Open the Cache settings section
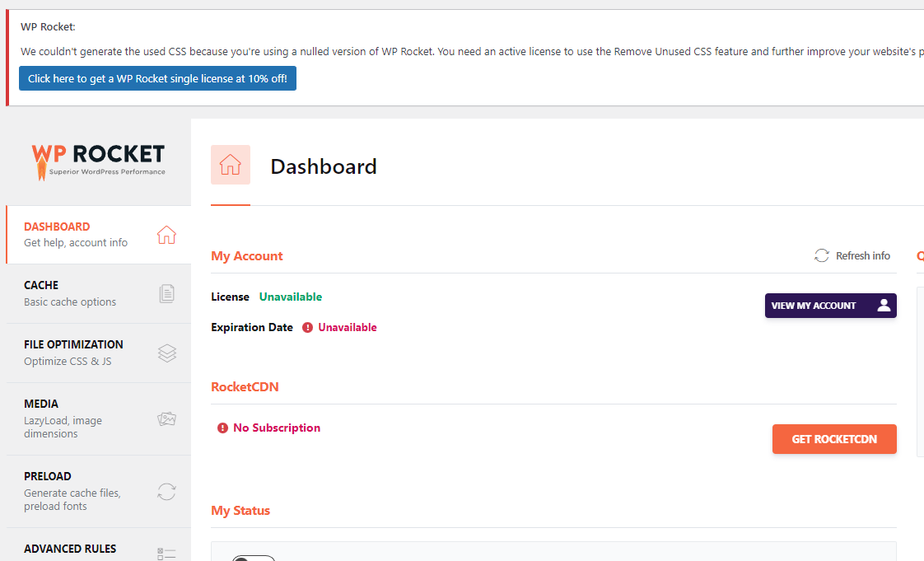This screenshot has width=924, height=561. pos(70,293)
